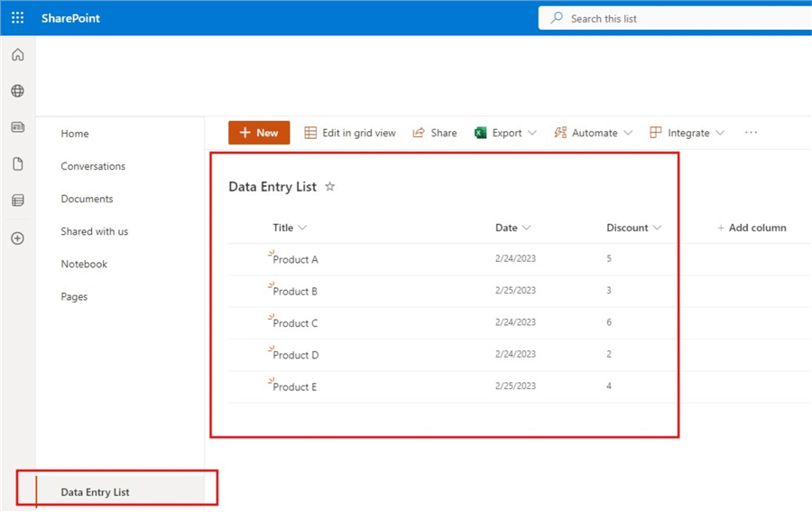Click Edit in grid view
The width and height of the screenshot is (812, 512).
click(359, 133)
